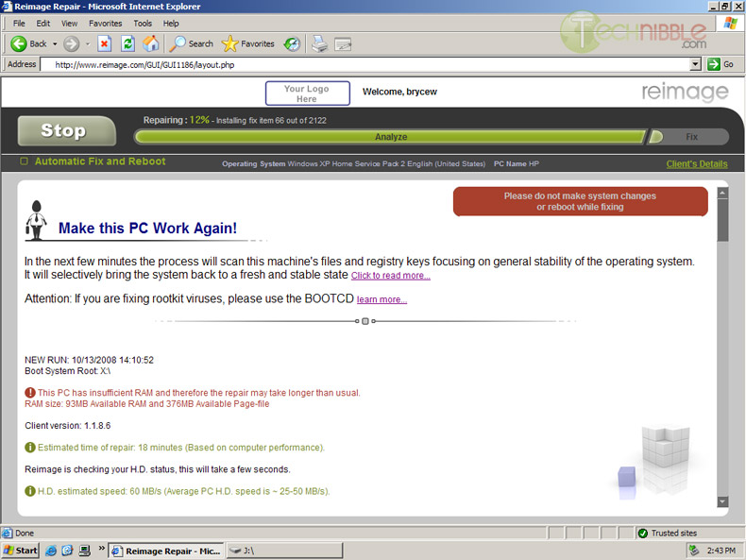Click the Refresh page icon

(128, 43)
